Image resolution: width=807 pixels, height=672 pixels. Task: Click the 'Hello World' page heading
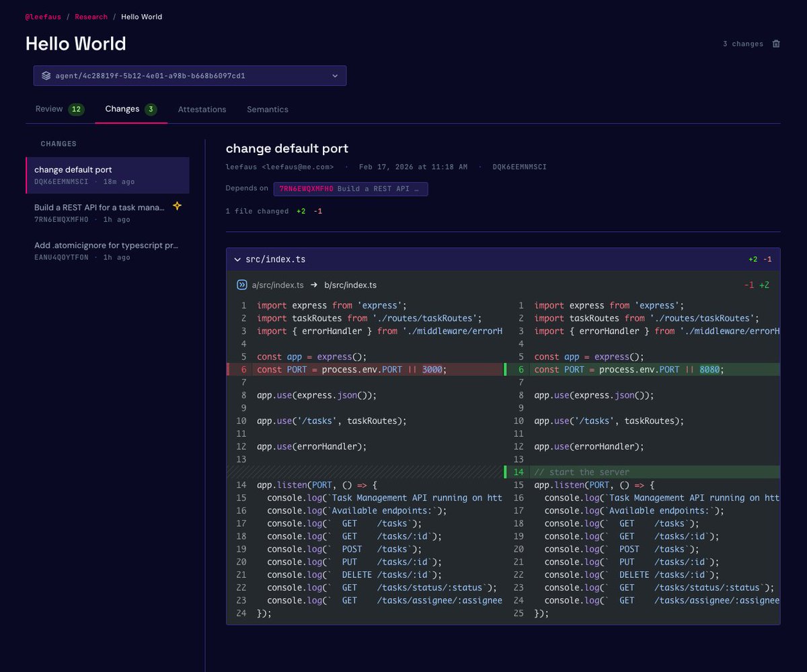pyautogui.click(x=75, y=44)
